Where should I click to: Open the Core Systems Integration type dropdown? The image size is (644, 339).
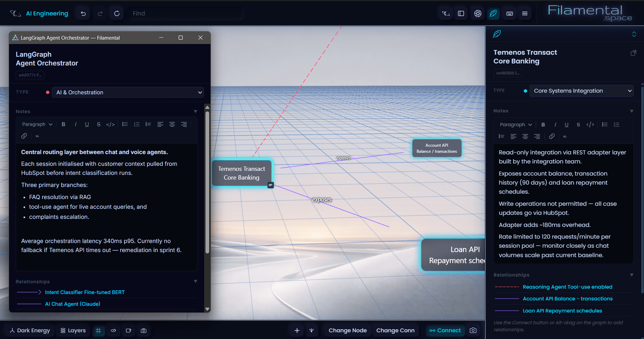pos(581,91)
